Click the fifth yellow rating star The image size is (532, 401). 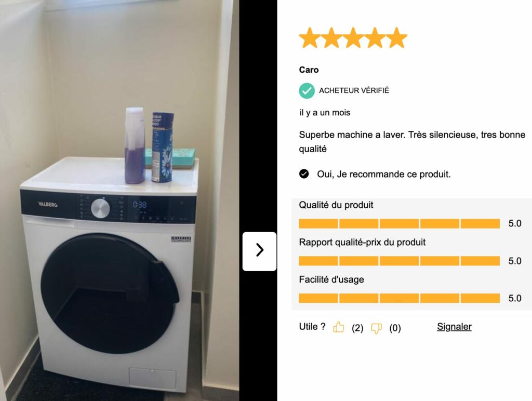point(396,37)
